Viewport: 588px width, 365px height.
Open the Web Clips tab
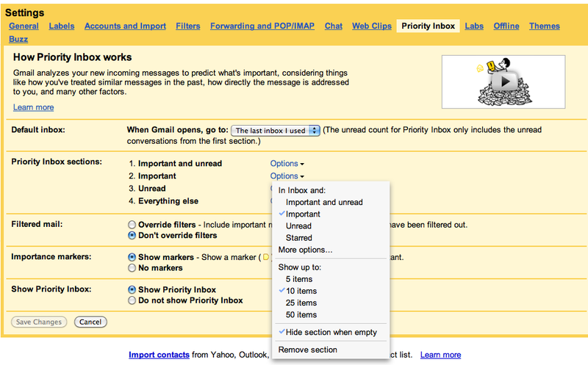click(x=372, y=26)
